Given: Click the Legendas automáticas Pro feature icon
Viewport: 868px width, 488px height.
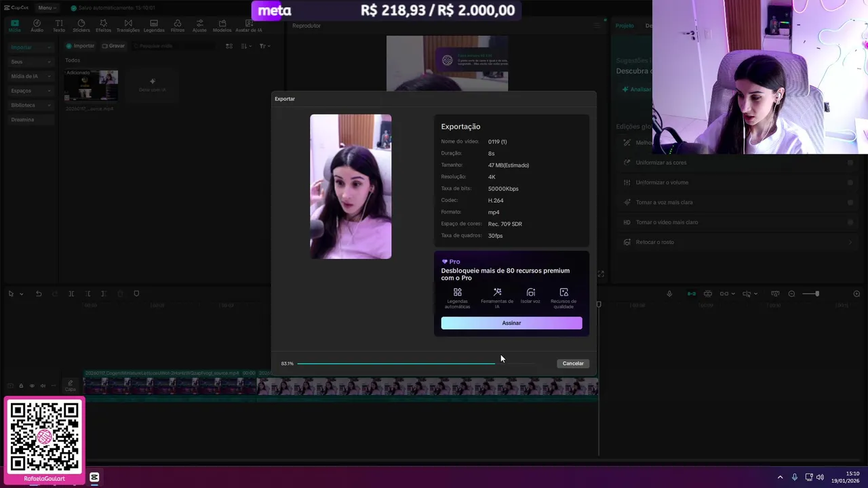Looking at the screenshot, I should click(x=457, y=292).
